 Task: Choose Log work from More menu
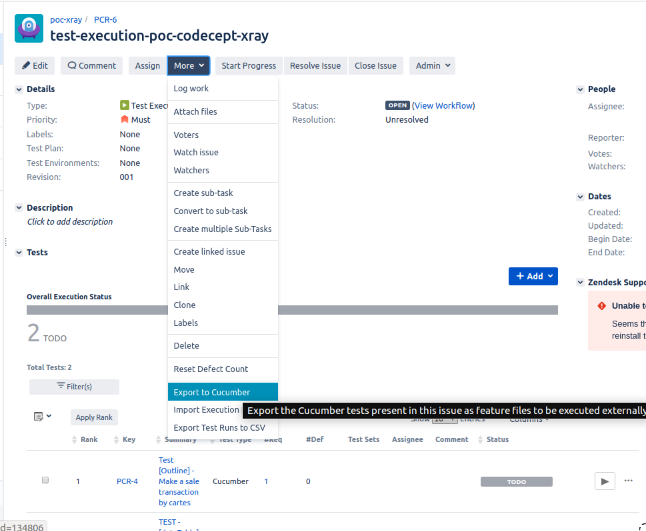click(x=223, y=88)
